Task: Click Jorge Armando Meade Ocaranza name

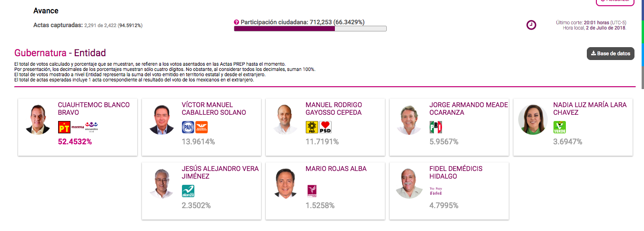Action: tap(468, 109)
